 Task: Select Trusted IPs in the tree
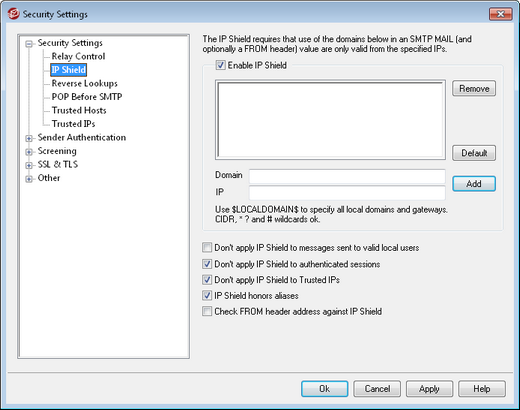pos(73,124)
